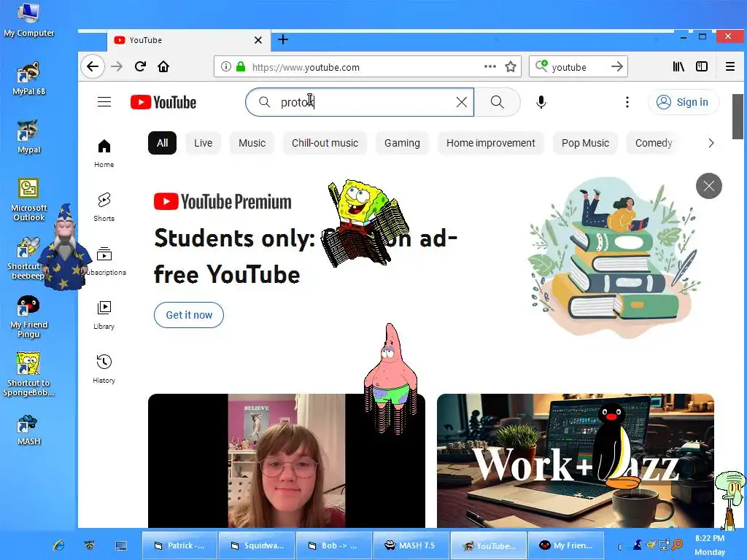Open the YouTube guide hamburger menu

104,102
